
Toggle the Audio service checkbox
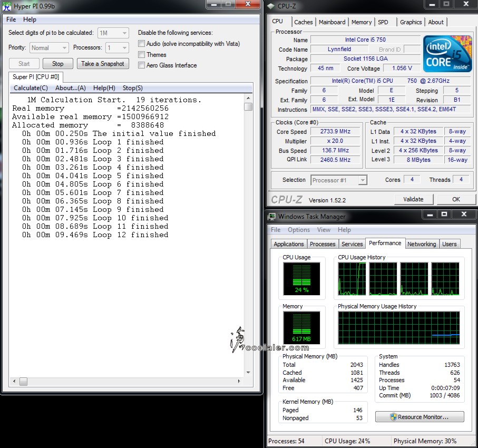141,44
